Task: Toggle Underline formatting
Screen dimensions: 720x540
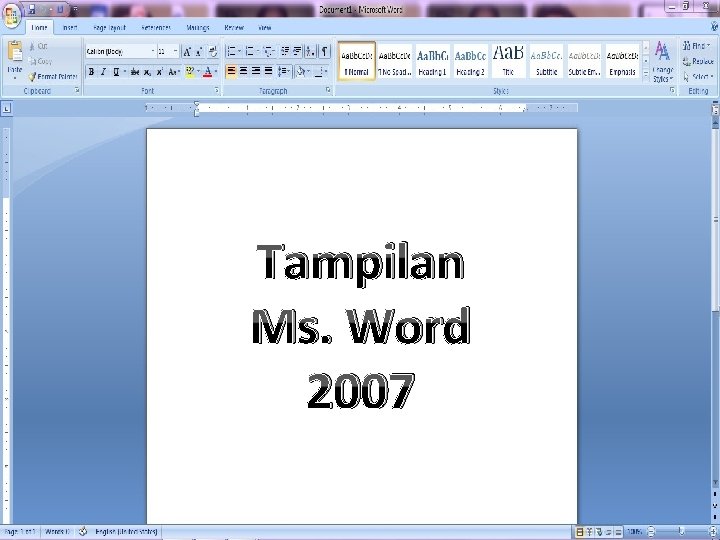Action: click(116, 72)
